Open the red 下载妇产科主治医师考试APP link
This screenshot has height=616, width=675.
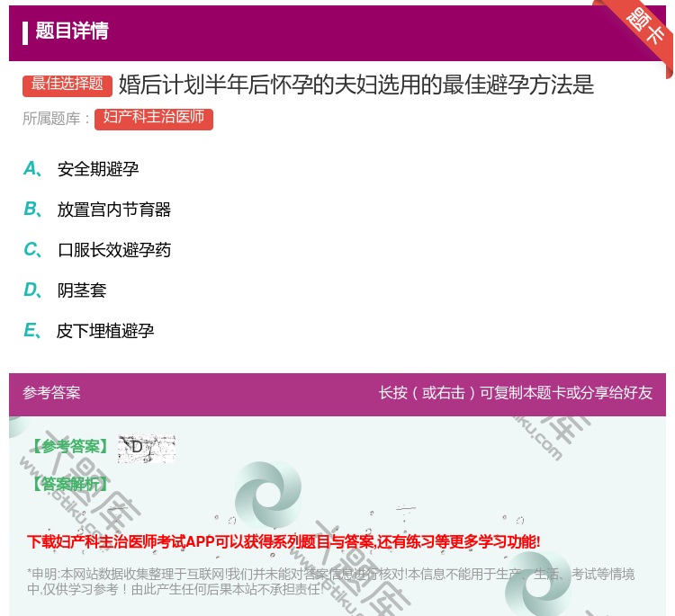click(x=283, y=541)
